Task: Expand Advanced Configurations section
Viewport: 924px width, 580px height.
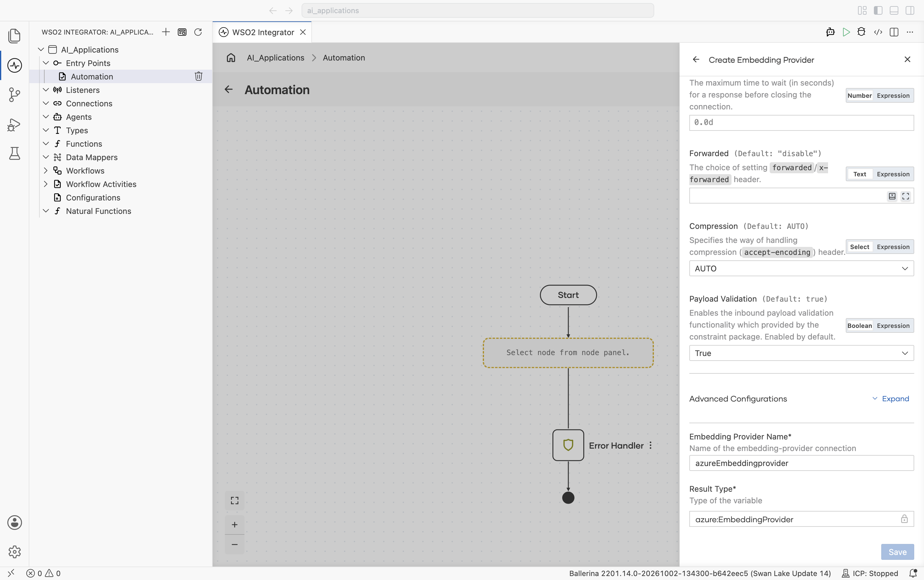Action: click(890, 398)
